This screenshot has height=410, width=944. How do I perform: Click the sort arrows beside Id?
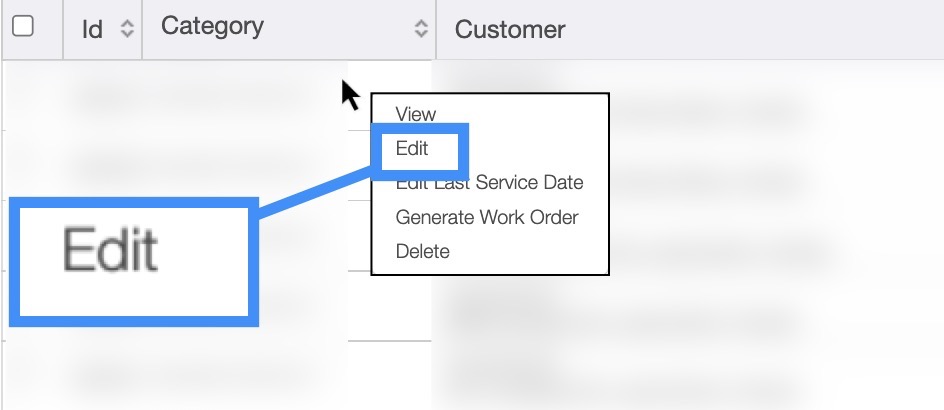126,30
